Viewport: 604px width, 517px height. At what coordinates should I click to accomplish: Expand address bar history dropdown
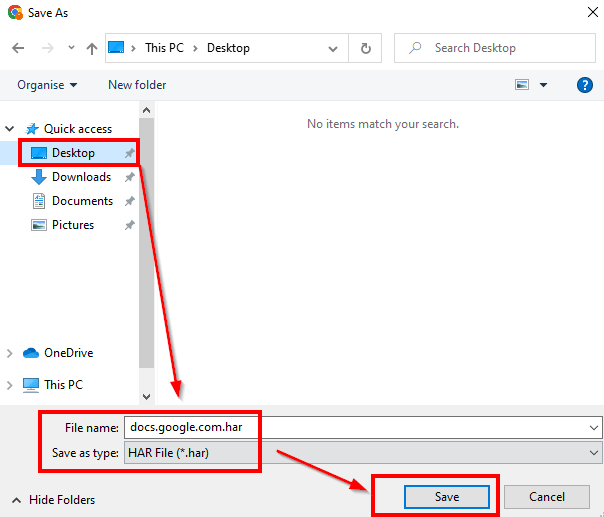333,49
